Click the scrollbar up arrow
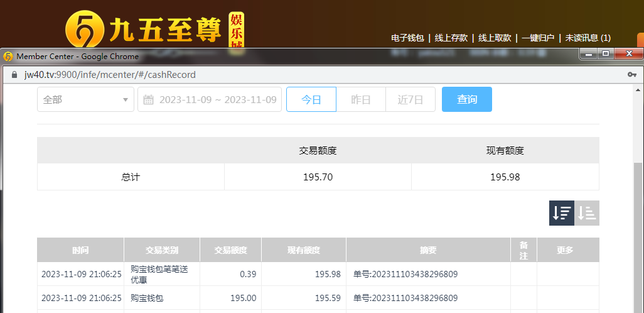644x313 pixels. (x=638, y=90)
